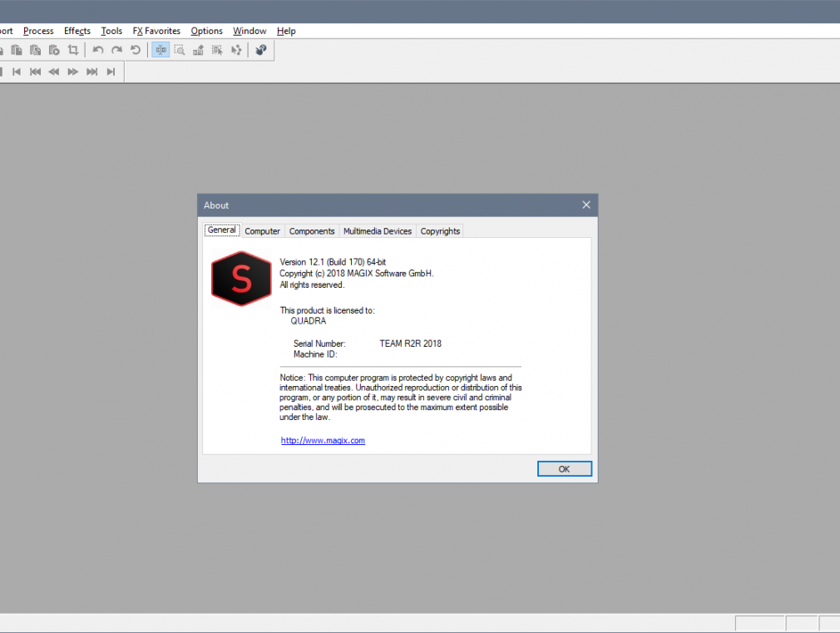Open the http://www.magix.com link
This screenshot has height=633, width=840.
[323, 441]
